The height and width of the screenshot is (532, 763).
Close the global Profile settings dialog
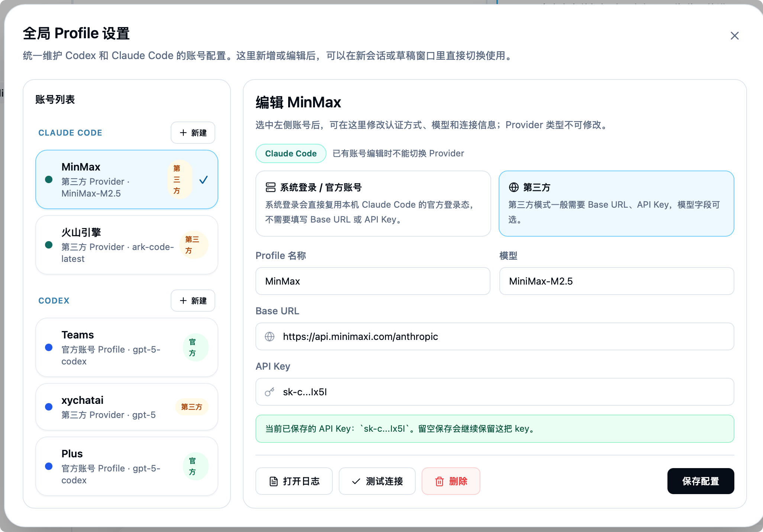[734, 36]
